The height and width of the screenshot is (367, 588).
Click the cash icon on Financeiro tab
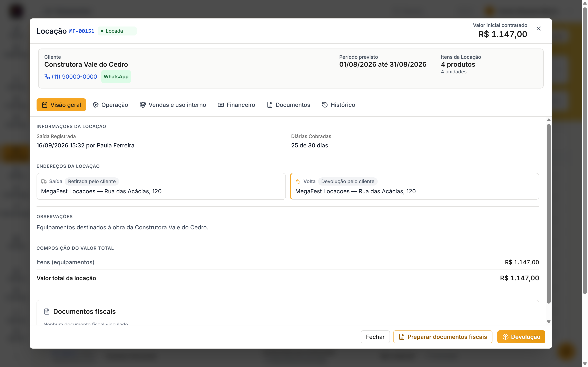221,105
